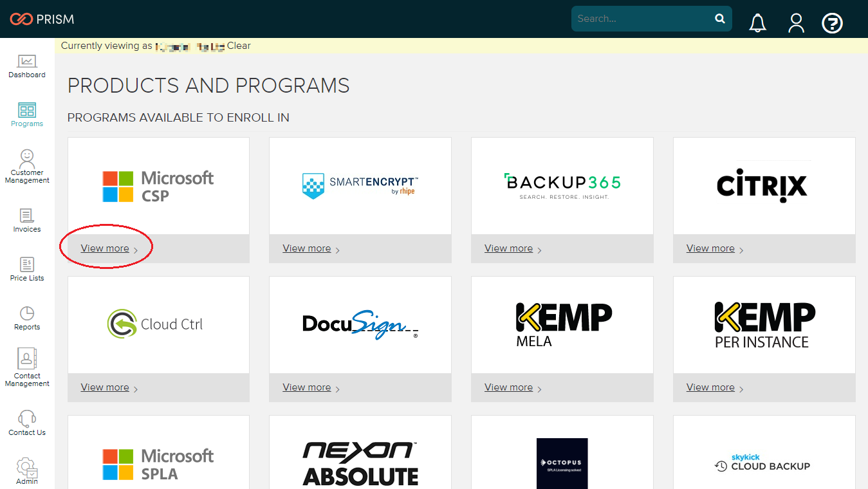The height and width of the screenshot is (489, 868).
Task: Open the user profile icon
Action: [797, 23]
